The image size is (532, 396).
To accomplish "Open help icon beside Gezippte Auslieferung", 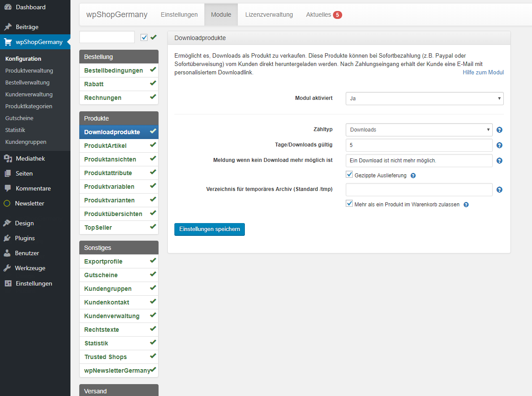I will pos(413,176).
